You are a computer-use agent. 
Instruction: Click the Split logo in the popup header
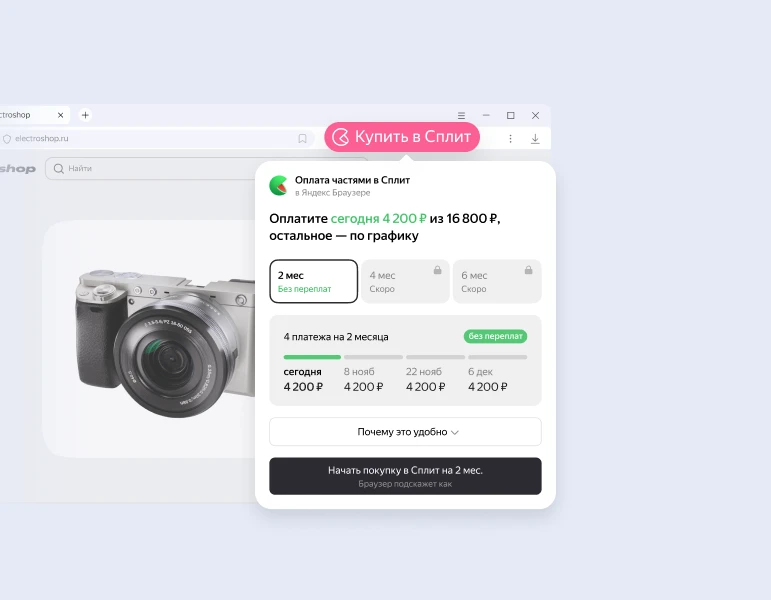tap(278, 186)
